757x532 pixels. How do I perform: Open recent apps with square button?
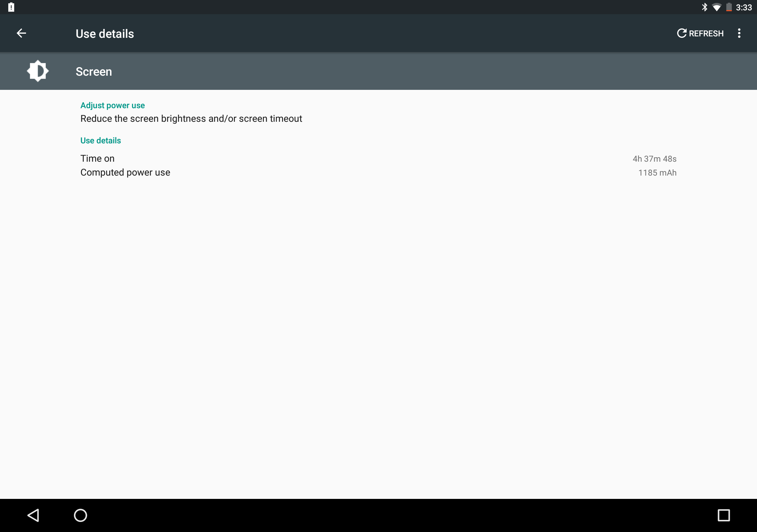click(x=723, y=515)
